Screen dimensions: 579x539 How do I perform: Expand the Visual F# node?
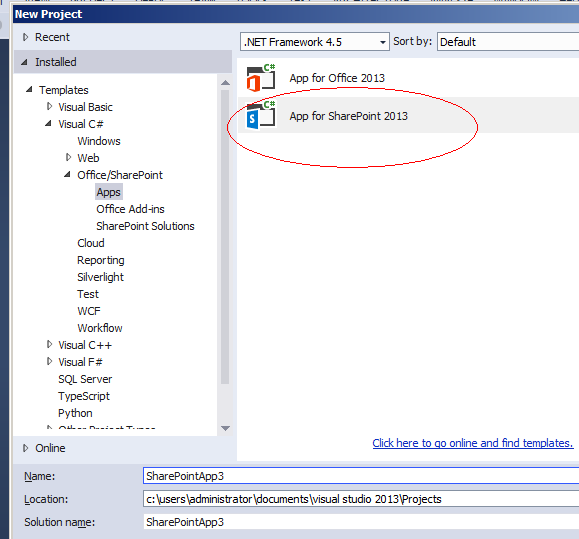click(49, 361)
